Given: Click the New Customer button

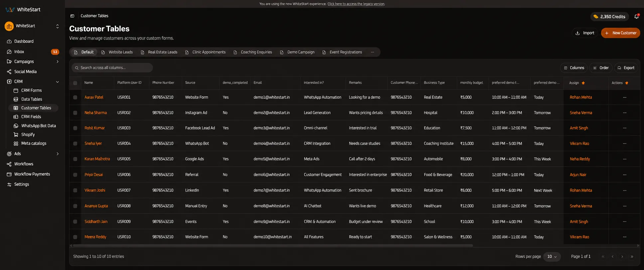Looking at the screenshot, I should tap(620, 33).
